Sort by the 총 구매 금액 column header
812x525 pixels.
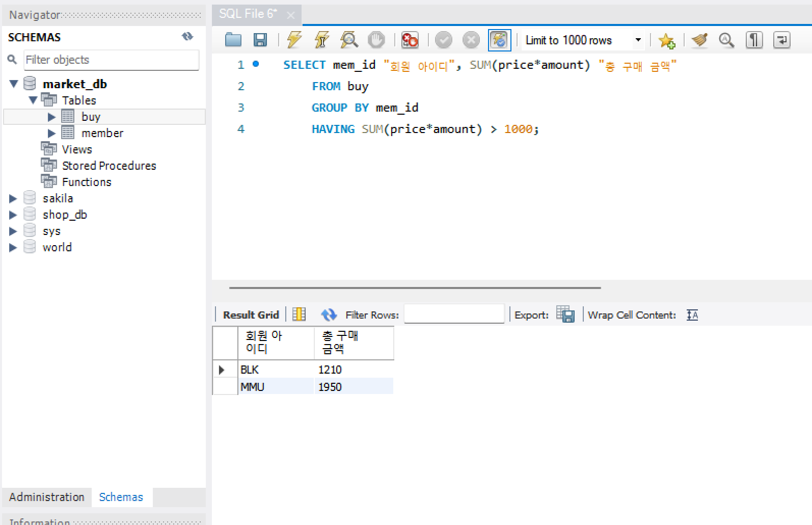point(354,343)
